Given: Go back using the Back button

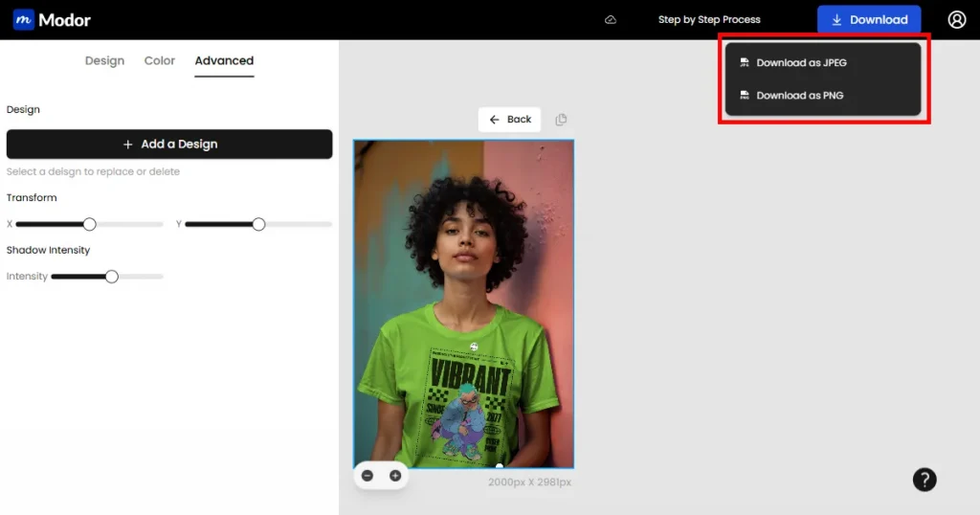Looking at the screenshot, I should click(510, 120).
